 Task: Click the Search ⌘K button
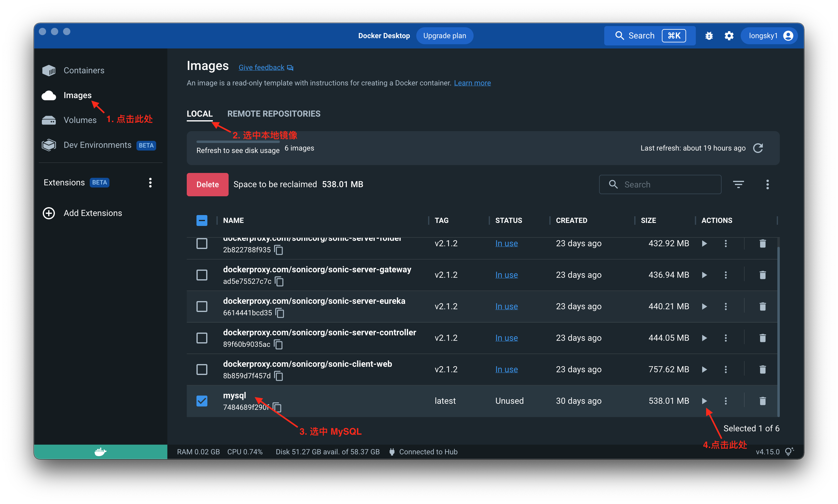(650, 36)
